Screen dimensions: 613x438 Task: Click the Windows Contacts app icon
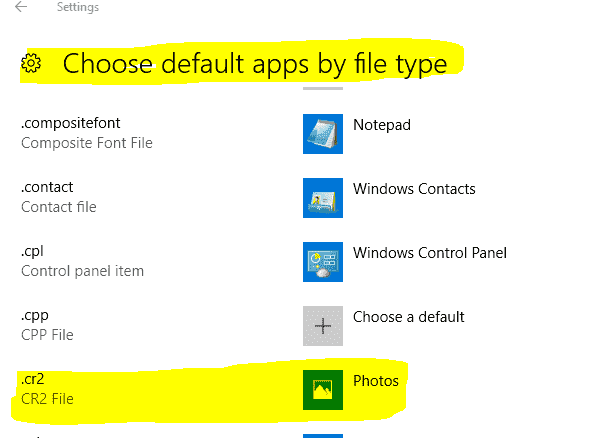click(x=323, y=198)
